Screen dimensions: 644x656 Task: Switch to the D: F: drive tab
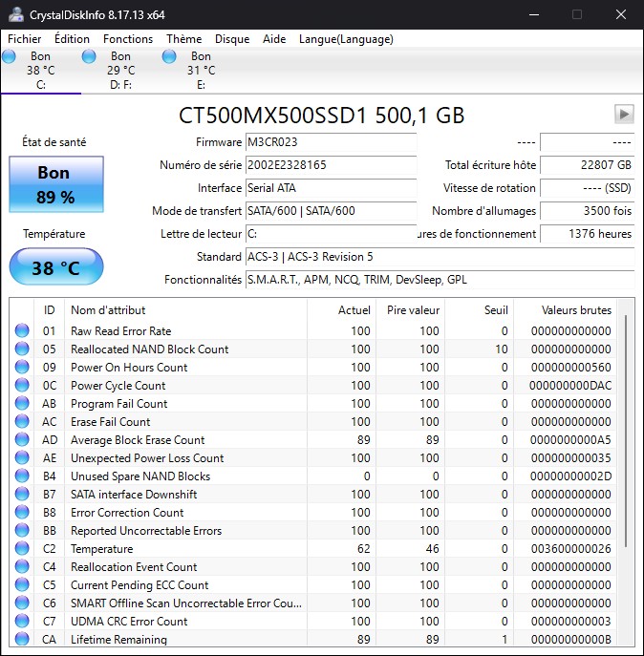pos(121,71)
